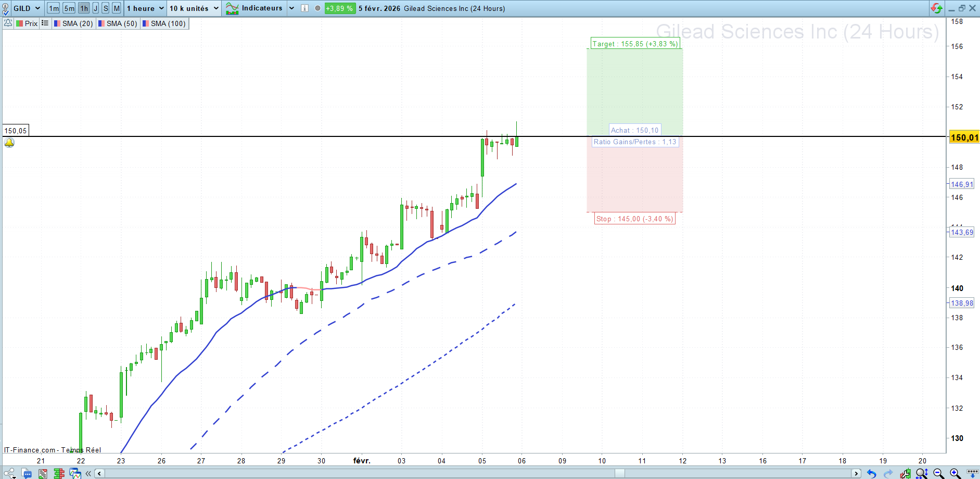Click the Achat 150,10 order label

pos(634,130)
